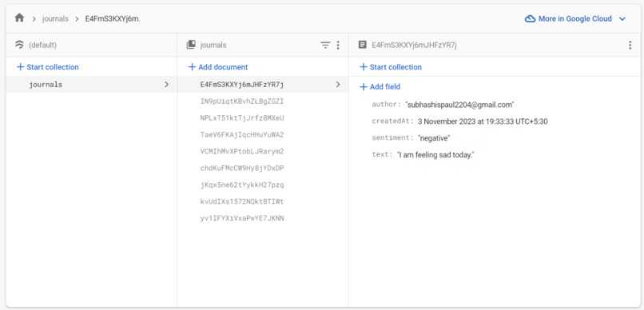This screenshot has width=644, height=310.
Task: Open the journals collection filter icon
Action: (325, 46)
